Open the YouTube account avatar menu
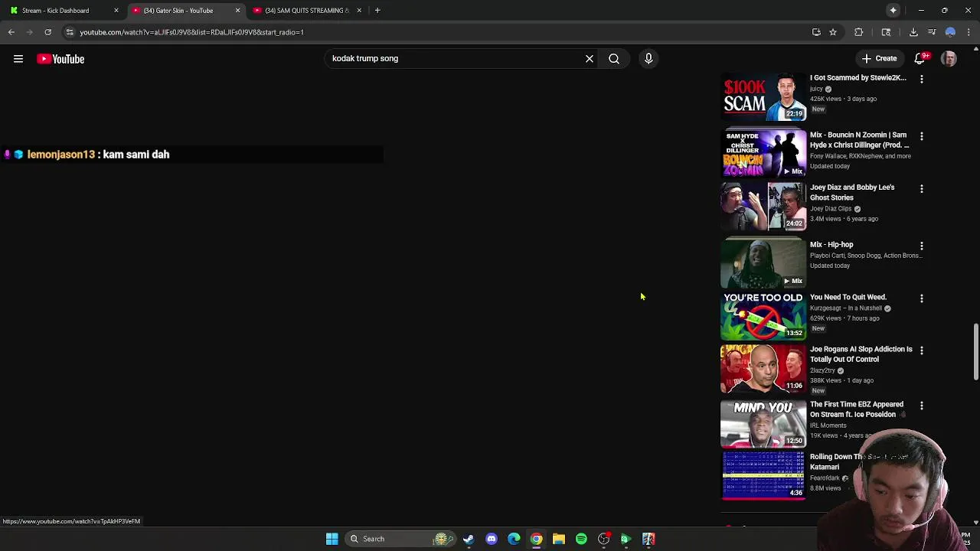This screenshot has width=980, height=551. tap(949, 58)
